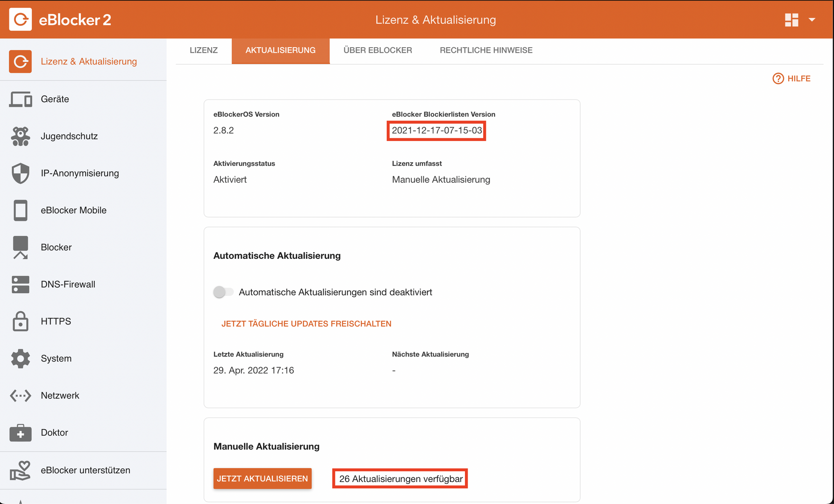Click the eBlocker 2 title text
This screenshot has width=834, height=504.
(x=75, y=20)
